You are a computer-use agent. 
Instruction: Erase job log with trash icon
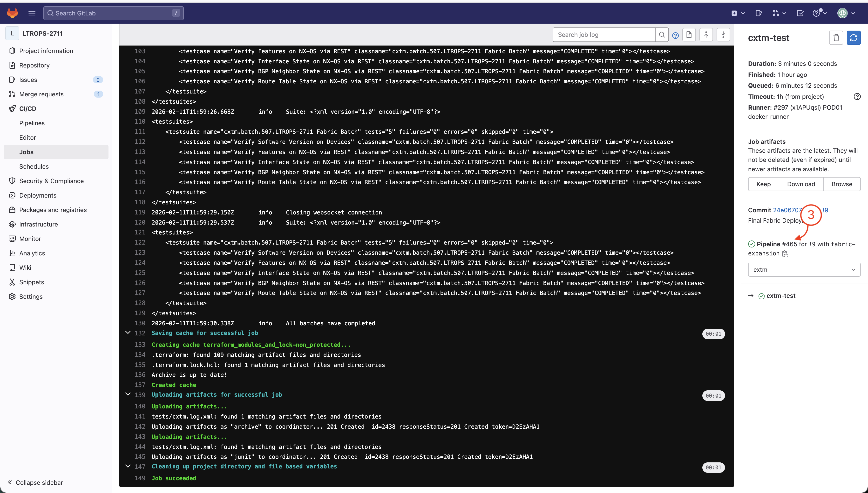[x=836, y=38]
